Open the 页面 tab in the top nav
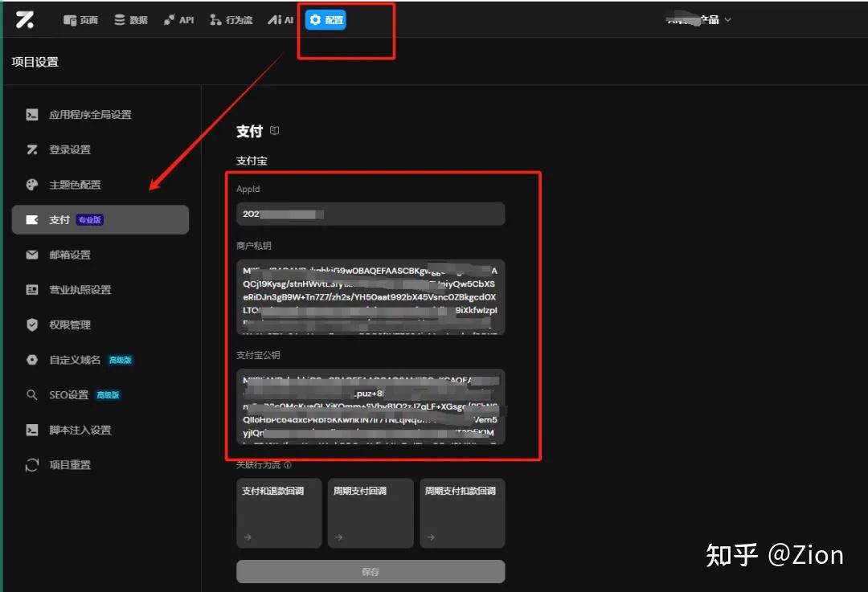 (81, 20)
